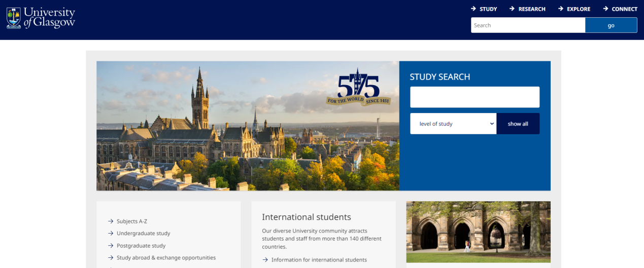Click the show all button
Image resolution: width=644 pixels, height=268 pixels.
point(518,124)
